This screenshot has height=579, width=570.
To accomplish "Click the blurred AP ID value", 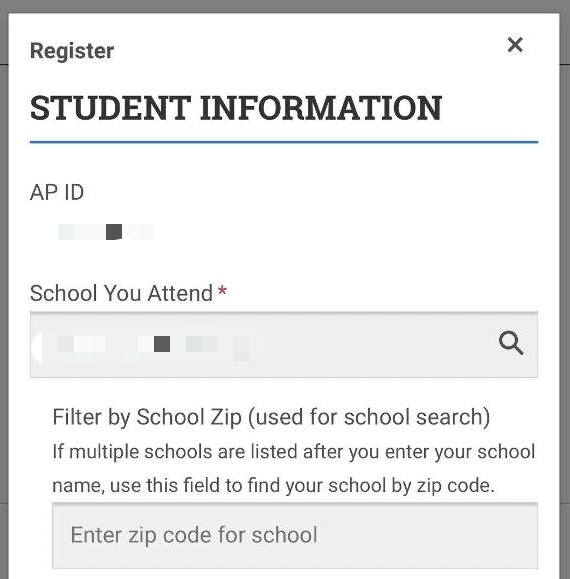I will pyautogui.click(x=106, y=232).
